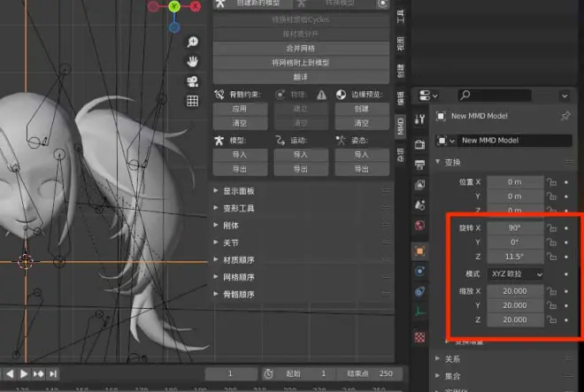Open the Tool properties tab icon
Viewport: 584px width, 392px height.
tap(419, 119)
